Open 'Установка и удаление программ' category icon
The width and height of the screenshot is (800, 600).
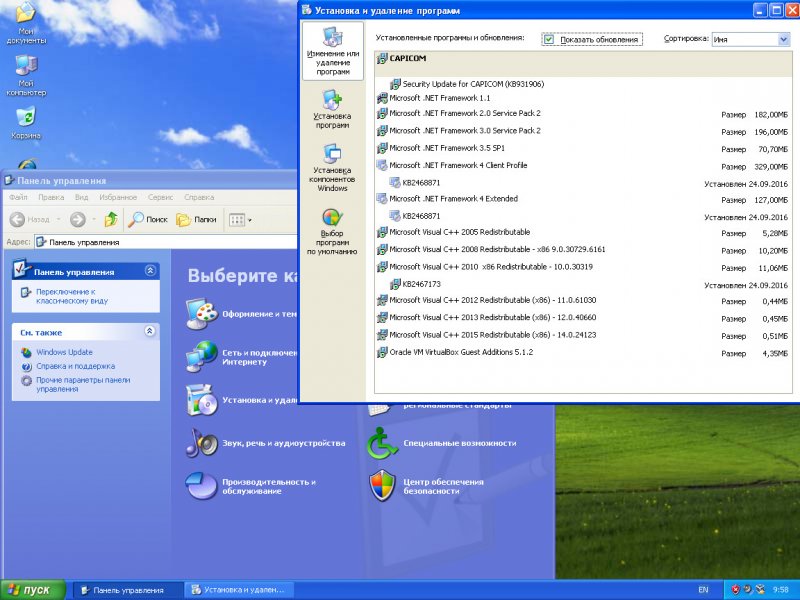pos(202,400)
